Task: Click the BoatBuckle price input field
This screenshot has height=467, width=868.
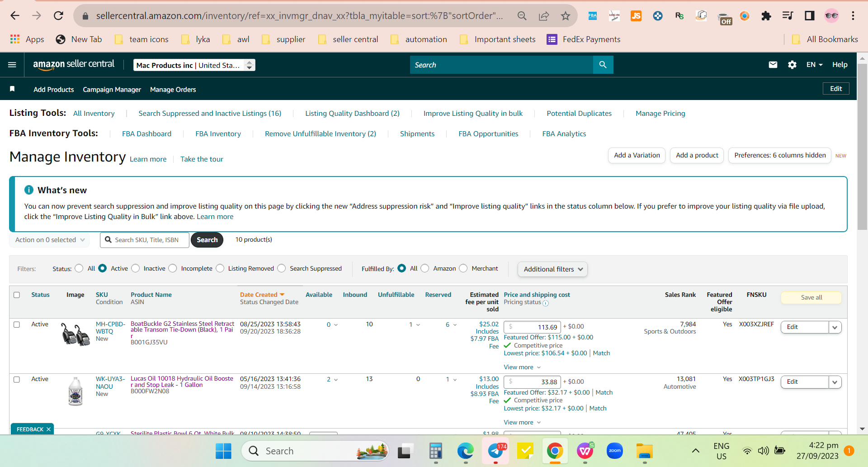Action: click(x=532, y=327)
